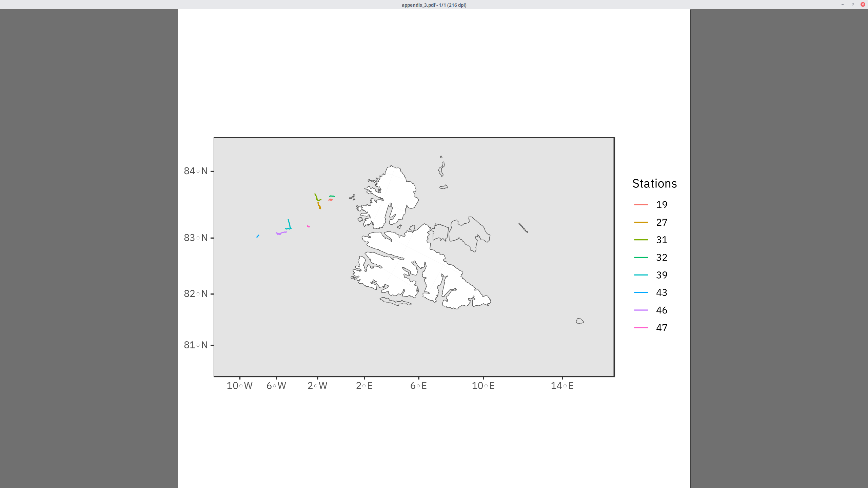Click the small island near bottom right
This screenshot has height=488, width=868.
tap(579, 321)
